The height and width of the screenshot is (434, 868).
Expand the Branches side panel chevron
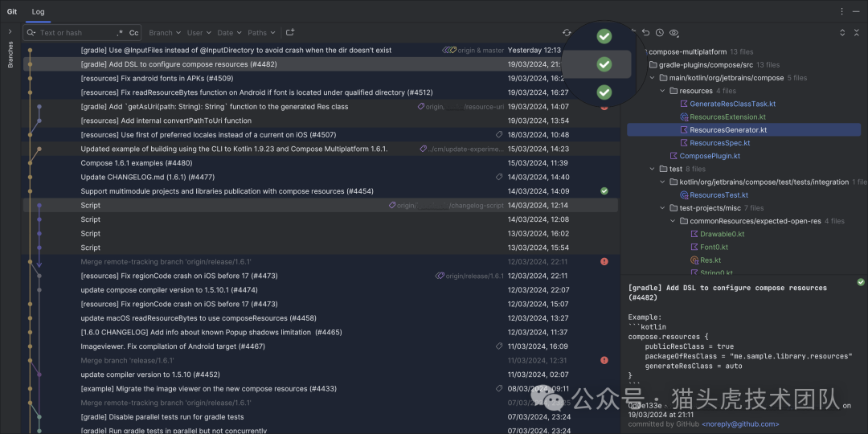pos(10,31)
